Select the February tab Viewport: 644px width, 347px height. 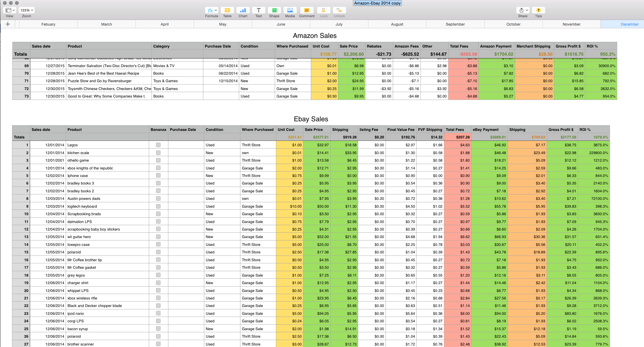[48, 25]
